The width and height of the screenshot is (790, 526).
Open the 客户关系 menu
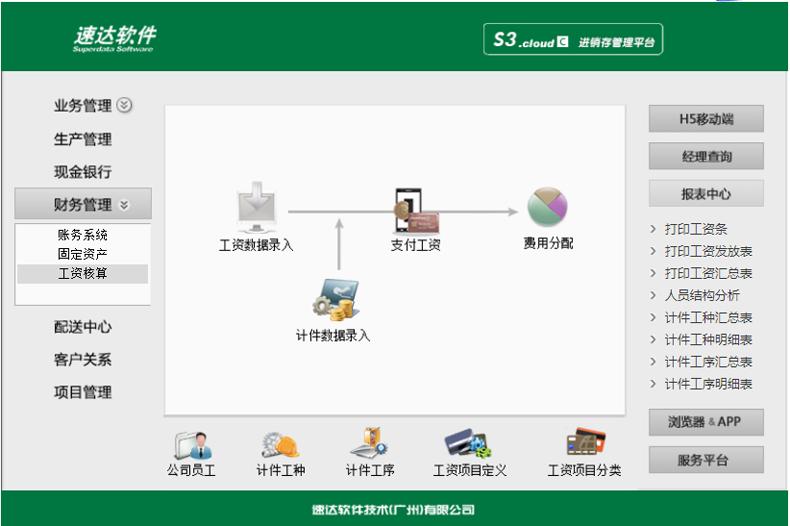[83, 360]
